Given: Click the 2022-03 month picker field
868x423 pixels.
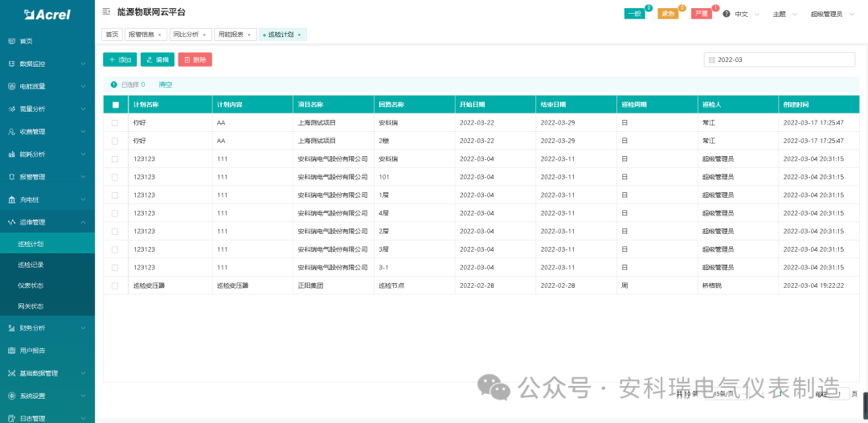Looking at the screenshot, I should [x=779, y=60].
